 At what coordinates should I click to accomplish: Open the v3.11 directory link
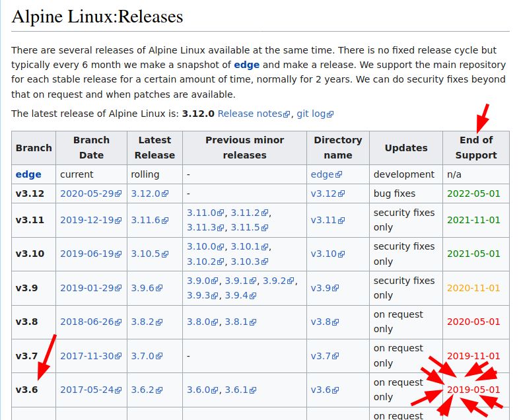coord(328,220)
